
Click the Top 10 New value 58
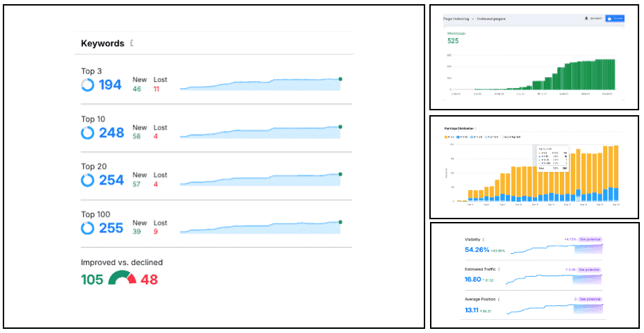pyautogui.click(x=137, y=136)
